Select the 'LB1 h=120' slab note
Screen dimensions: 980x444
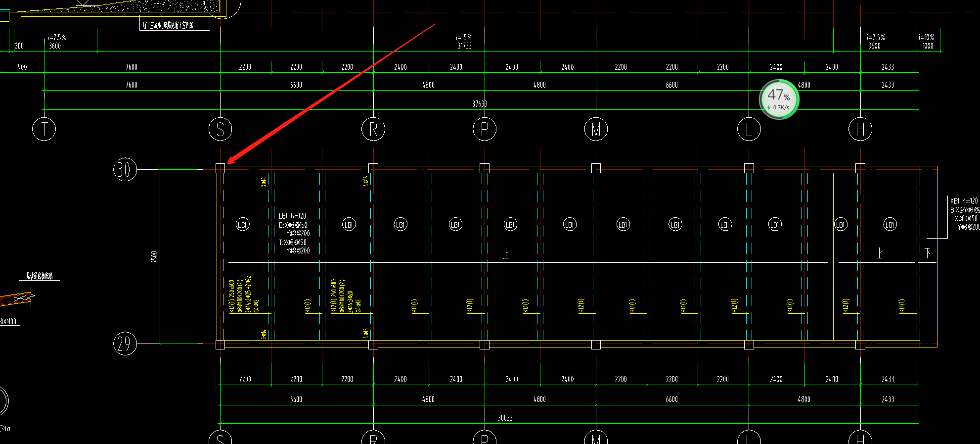click(292, 216)
